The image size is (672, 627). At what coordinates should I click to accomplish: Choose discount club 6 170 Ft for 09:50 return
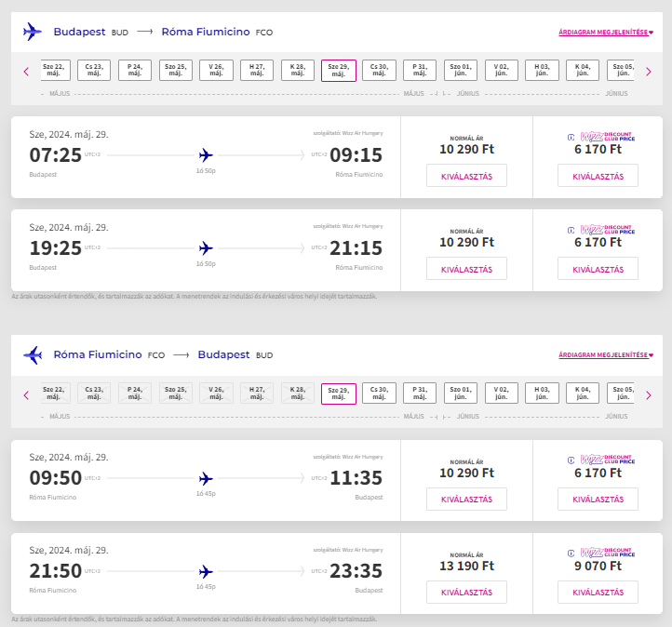coord(598,499)
